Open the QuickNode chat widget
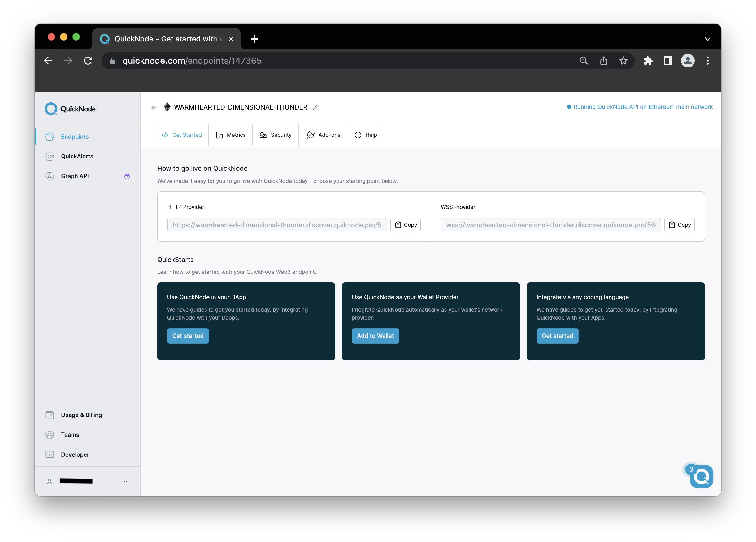 701,477
